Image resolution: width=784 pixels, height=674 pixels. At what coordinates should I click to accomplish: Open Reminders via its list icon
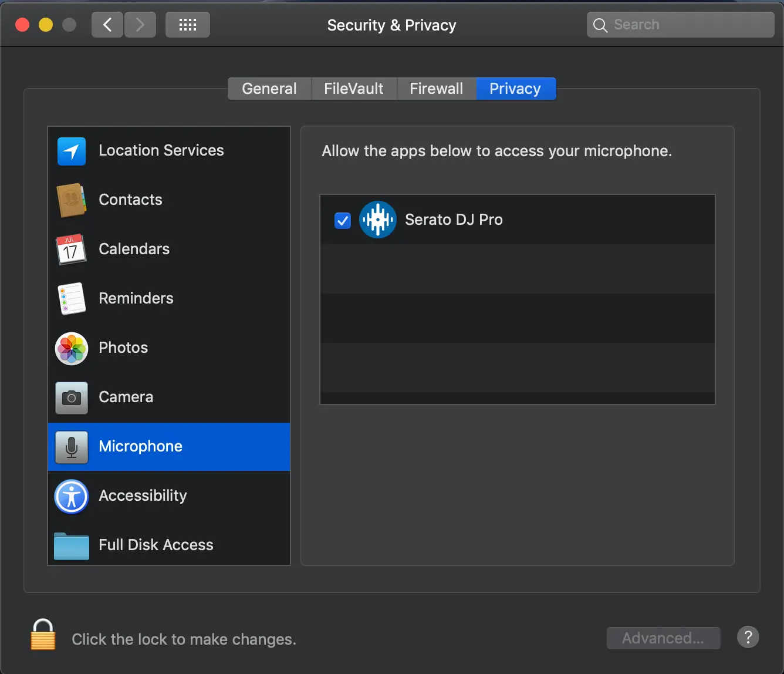pyautogui.click(x=72, y=299)
